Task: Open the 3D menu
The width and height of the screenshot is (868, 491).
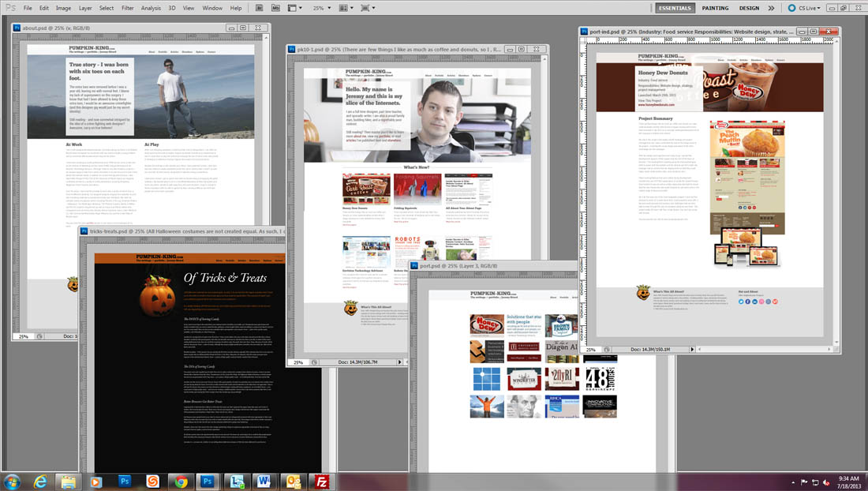Action: 171,8
